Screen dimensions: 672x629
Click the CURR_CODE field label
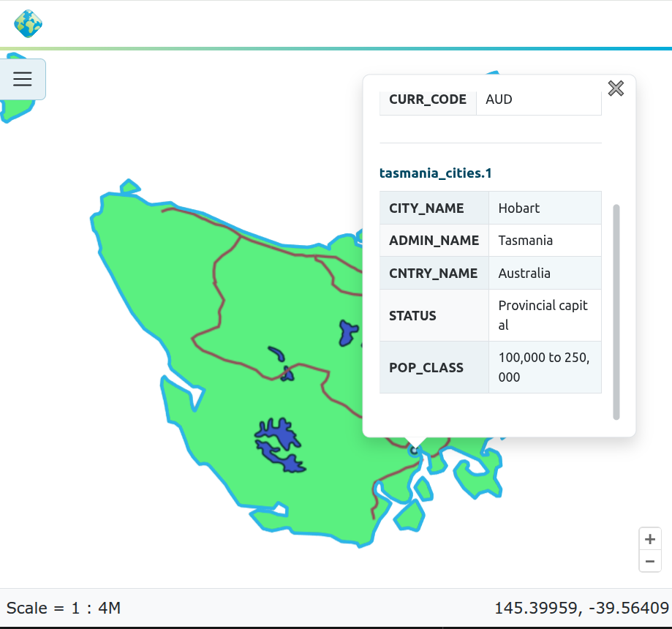point(427,99)
